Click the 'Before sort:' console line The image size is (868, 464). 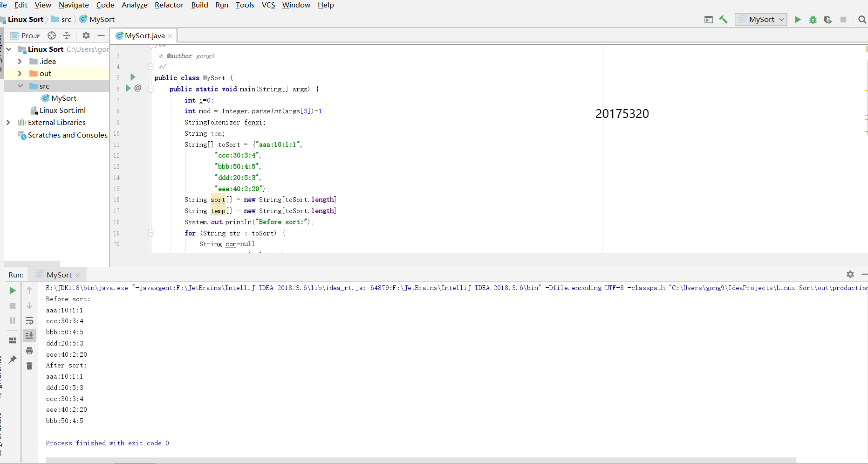point(68,299)
